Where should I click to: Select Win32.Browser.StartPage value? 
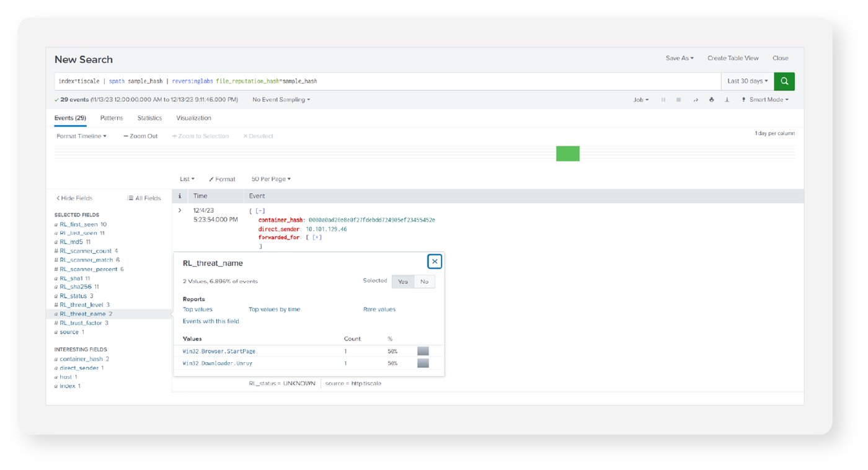219,352
